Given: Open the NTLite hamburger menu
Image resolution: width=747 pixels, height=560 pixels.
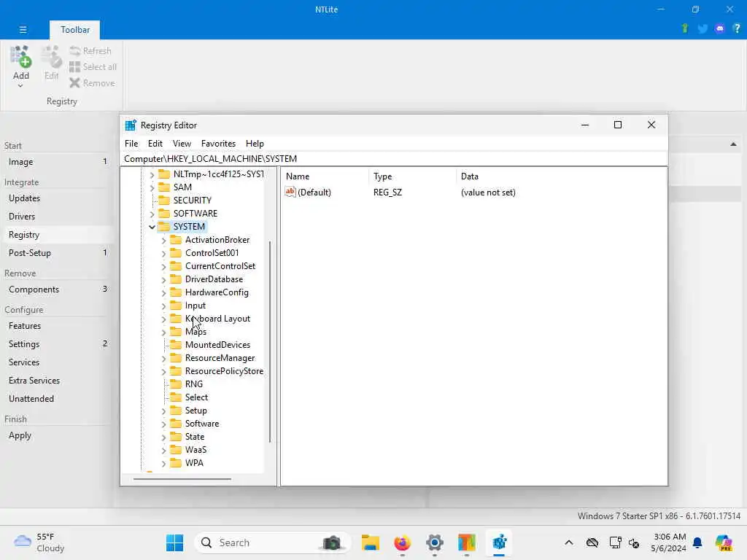Looking at the screenshot, I should pyautogui.click(x=23, y=29).
